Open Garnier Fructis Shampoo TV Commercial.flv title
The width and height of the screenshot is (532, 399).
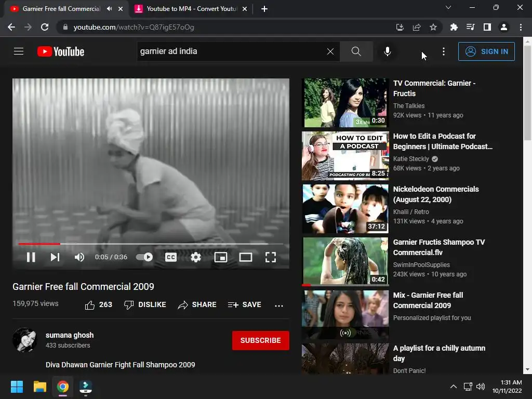438,247
